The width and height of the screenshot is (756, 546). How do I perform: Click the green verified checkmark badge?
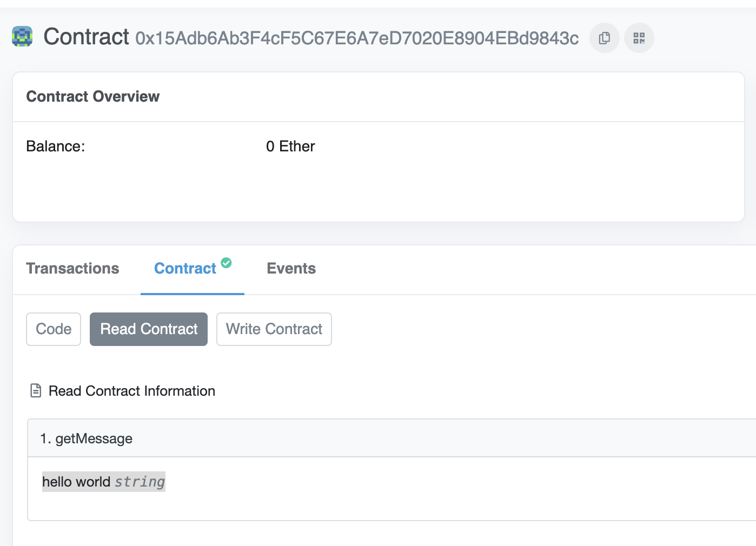227,263
